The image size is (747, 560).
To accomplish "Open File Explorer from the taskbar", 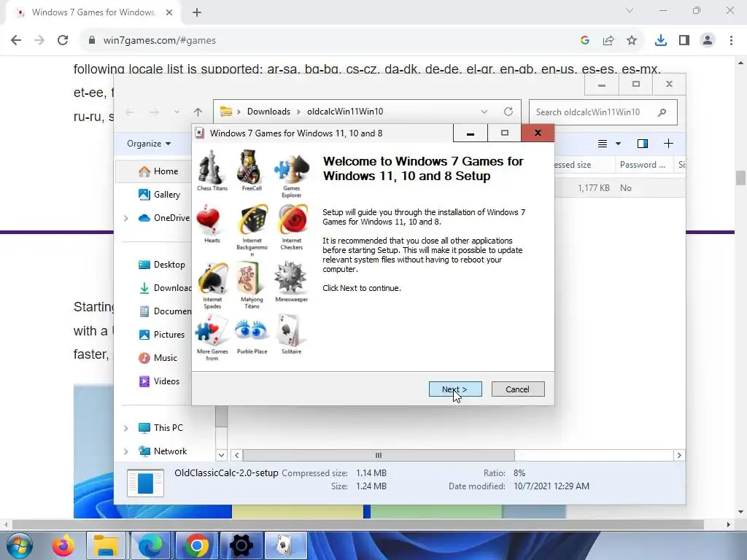I will 106,545.
